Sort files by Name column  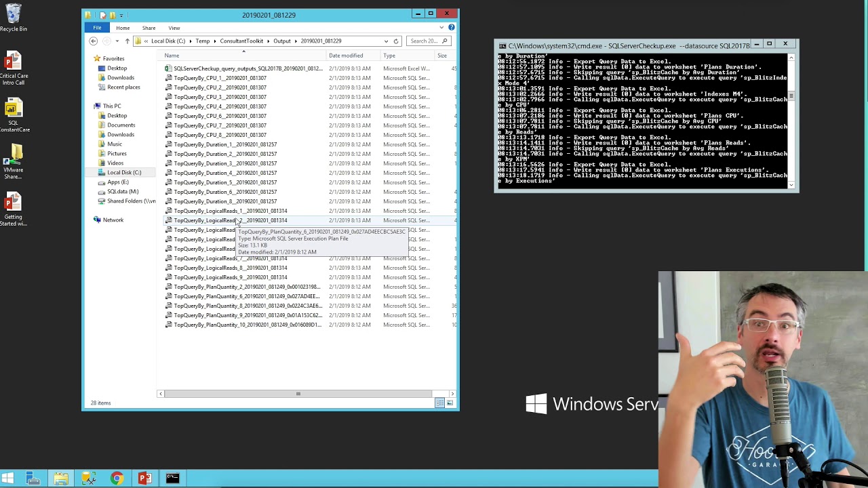[243, 56]
